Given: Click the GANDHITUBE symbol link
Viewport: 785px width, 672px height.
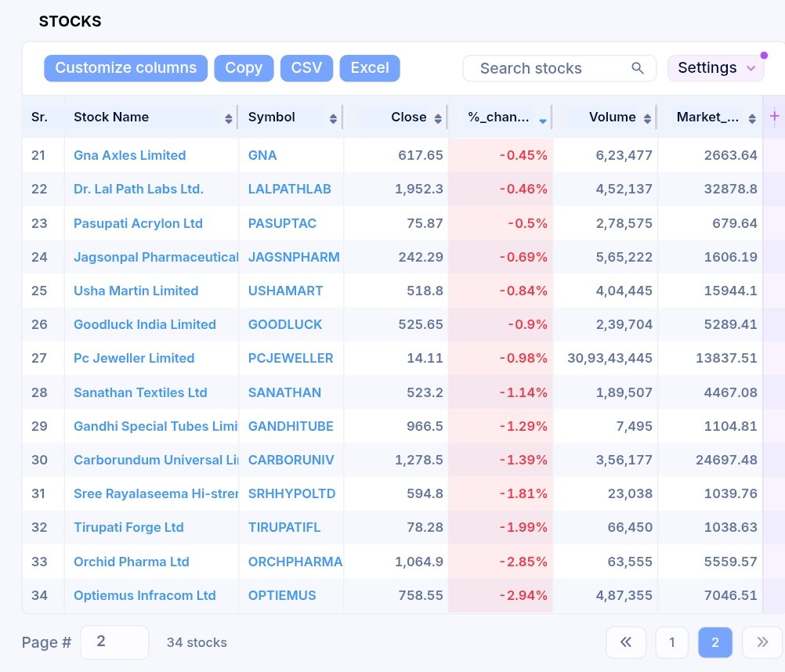Looking at the screenshot, I should (x=291, y=426).
